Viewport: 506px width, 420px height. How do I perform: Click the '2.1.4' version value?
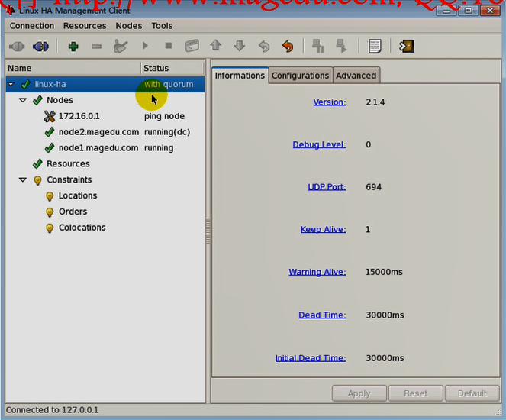coord(375,102)
